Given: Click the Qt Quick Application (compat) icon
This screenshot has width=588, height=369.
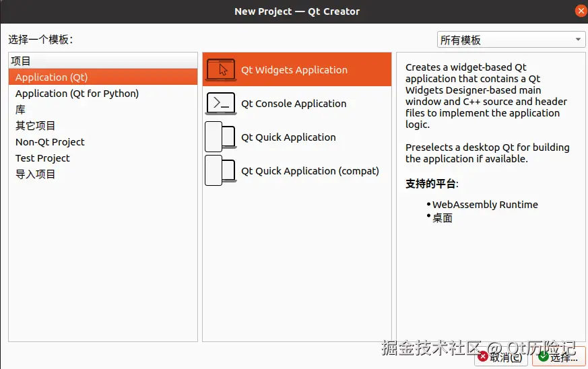Looking at the screenshot, I should point(221,170).
